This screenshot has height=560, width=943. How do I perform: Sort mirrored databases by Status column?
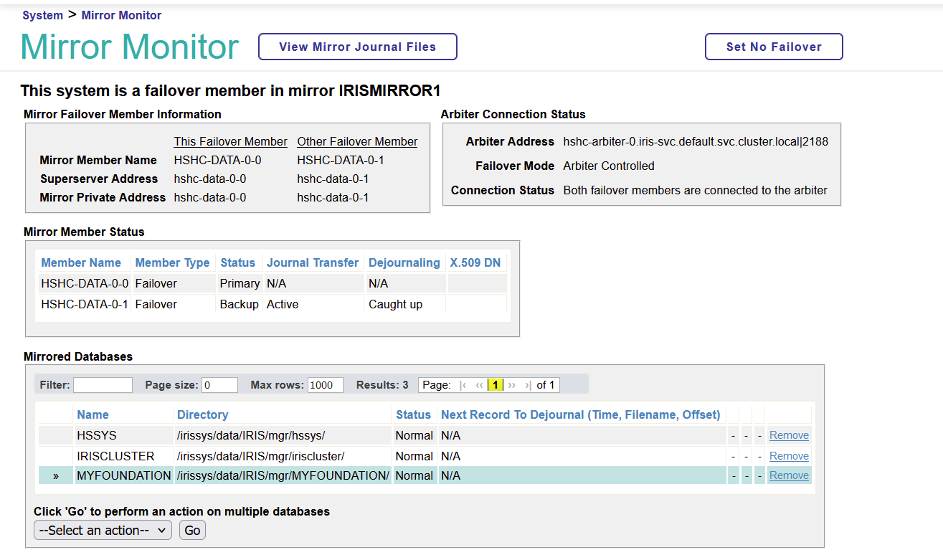point(413,414)
